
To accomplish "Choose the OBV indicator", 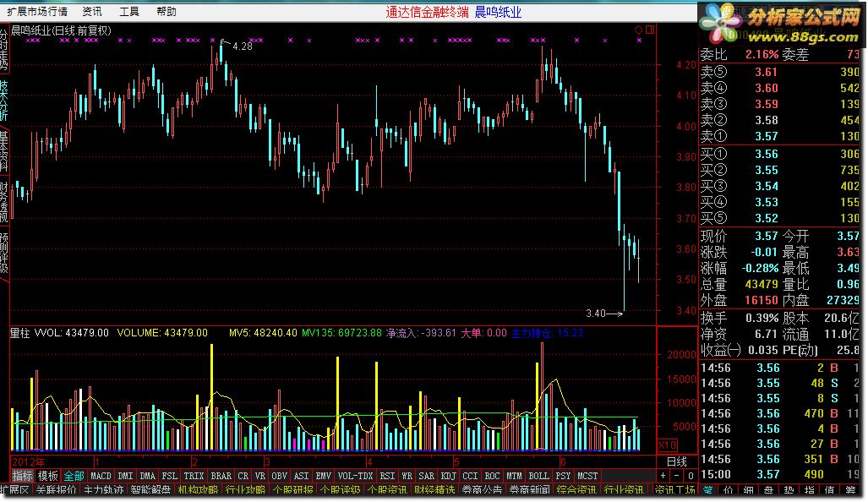I will point(280,476).
